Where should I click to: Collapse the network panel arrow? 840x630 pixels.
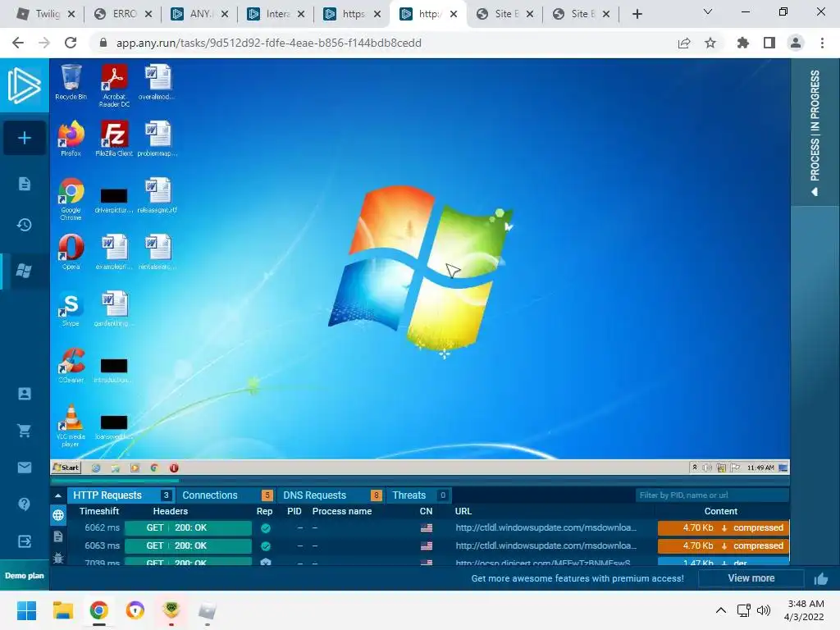[x=58, y=495]
